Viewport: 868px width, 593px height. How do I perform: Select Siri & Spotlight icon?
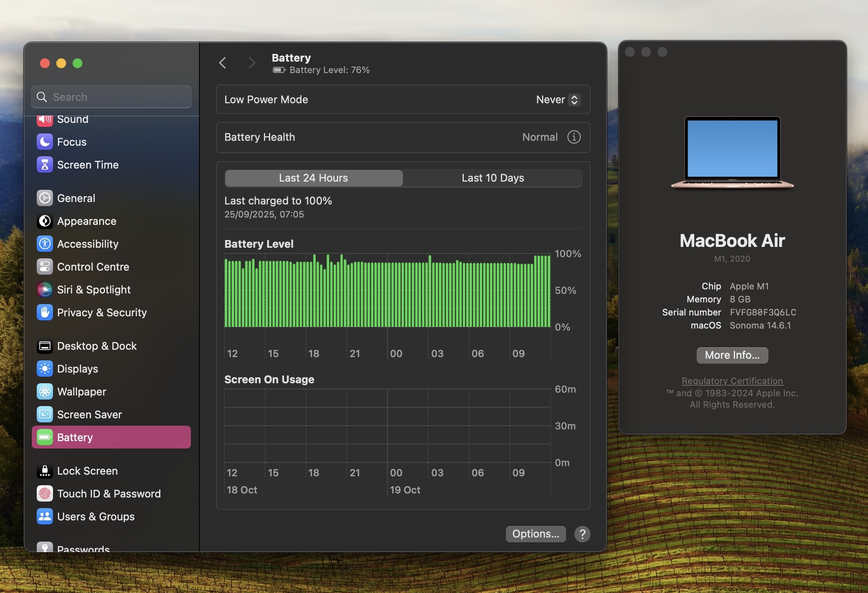click(x=44, y=289)
